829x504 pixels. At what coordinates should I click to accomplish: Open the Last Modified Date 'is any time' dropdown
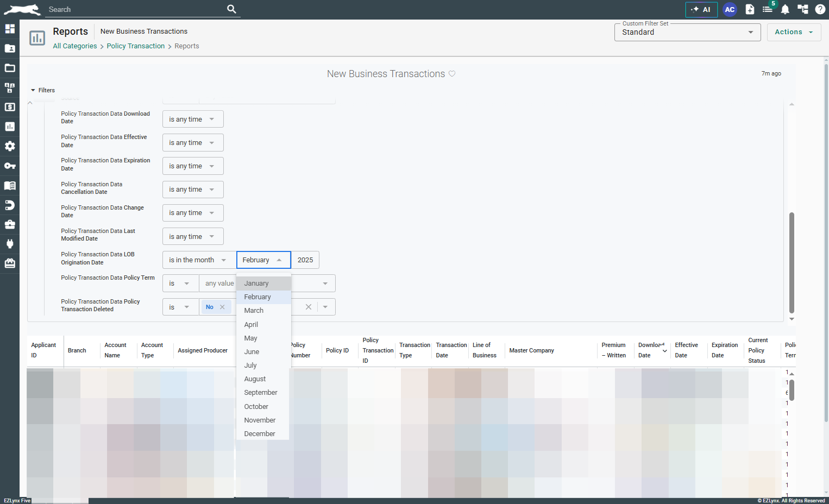pos(193,236)
